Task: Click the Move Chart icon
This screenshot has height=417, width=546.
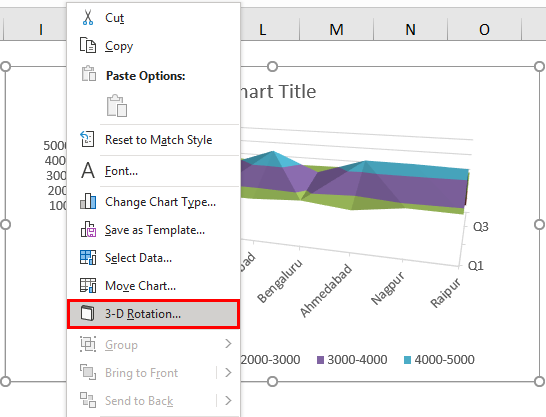Action: (88, 285)
